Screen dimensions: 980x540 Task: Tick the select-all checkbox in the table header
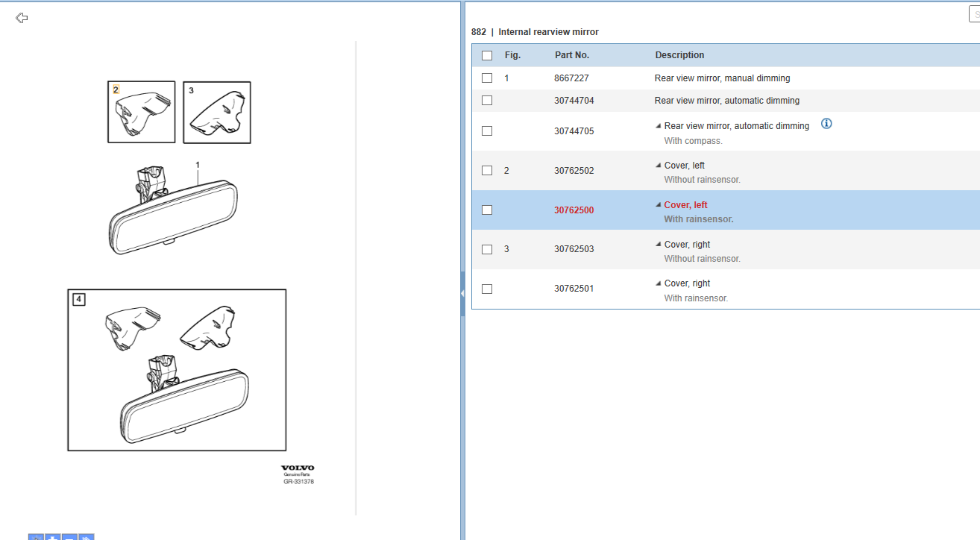[487, 55]
